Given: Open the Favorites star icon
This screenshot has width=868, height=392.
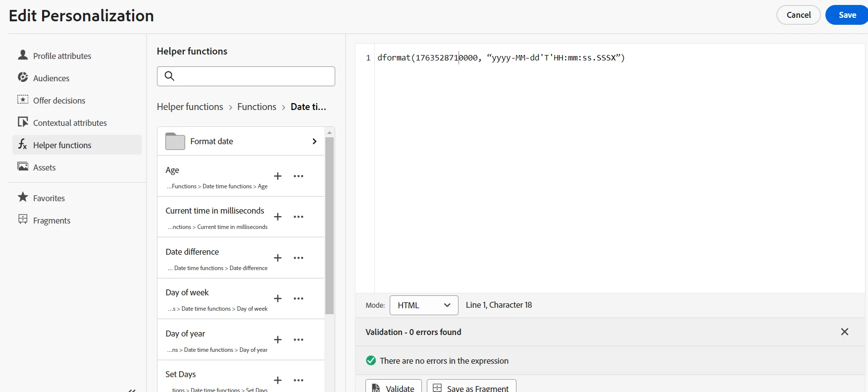Looking at the screenshot, I should [23, 197].
